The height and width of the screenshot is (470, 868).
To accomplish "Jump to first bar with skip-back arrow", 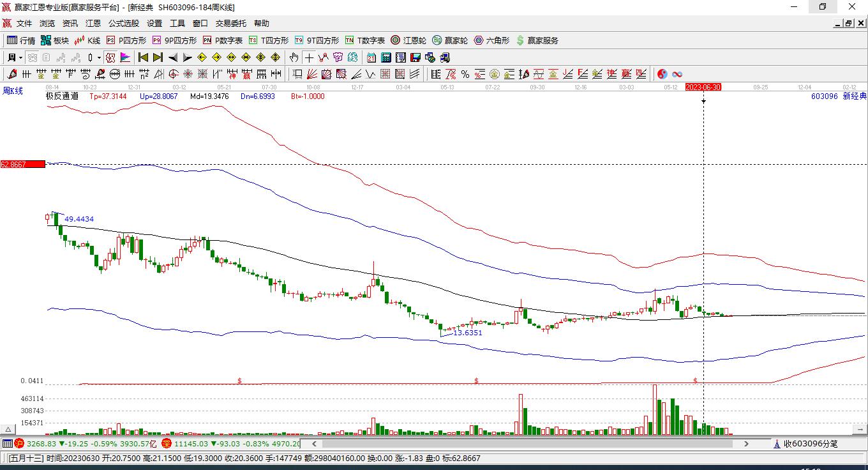I will (x=144, y=57).
